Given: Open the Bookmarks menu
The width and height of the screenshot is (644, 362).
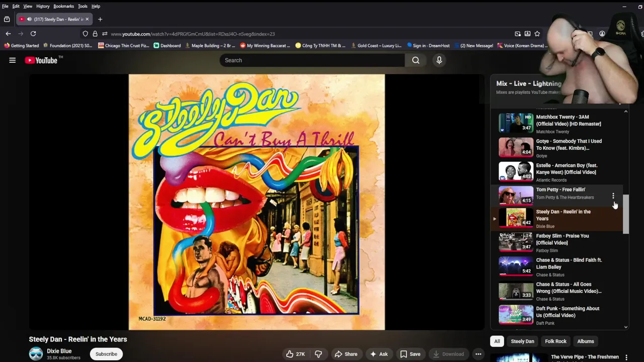Looking at the screenshot, I should coord(63,6).
